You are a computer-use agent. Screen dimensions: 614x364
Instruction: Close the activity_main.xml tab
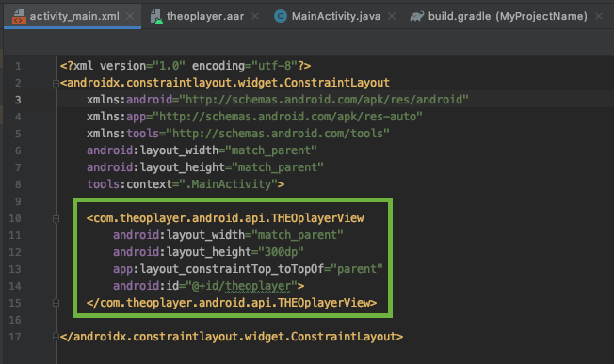[130, 16]
